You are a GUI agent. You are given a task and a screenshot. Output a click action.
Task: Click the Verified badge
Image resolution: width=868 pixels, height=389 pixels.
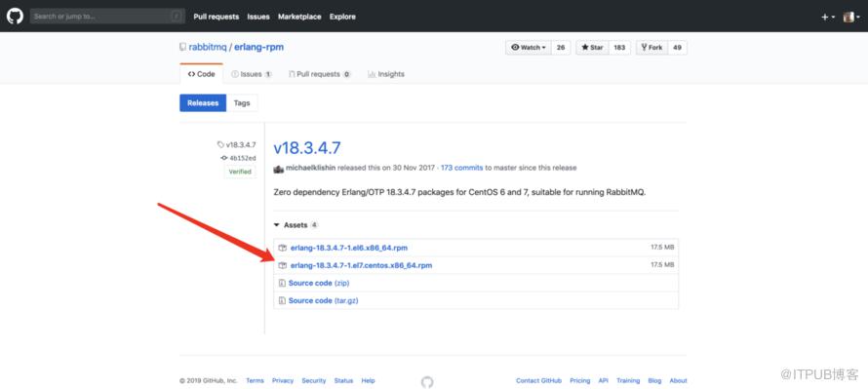coord(241,172)
